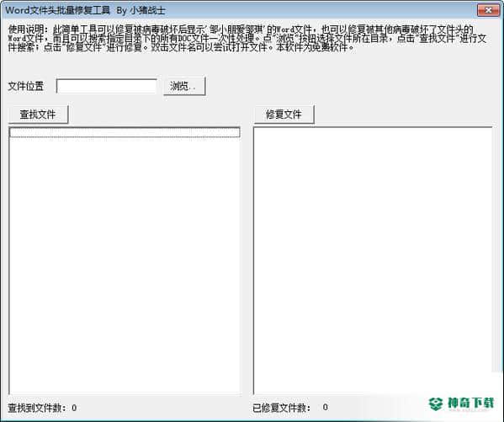Click the 使用说明 instructions paragraph
504x422 pixels.
(247, 39)
